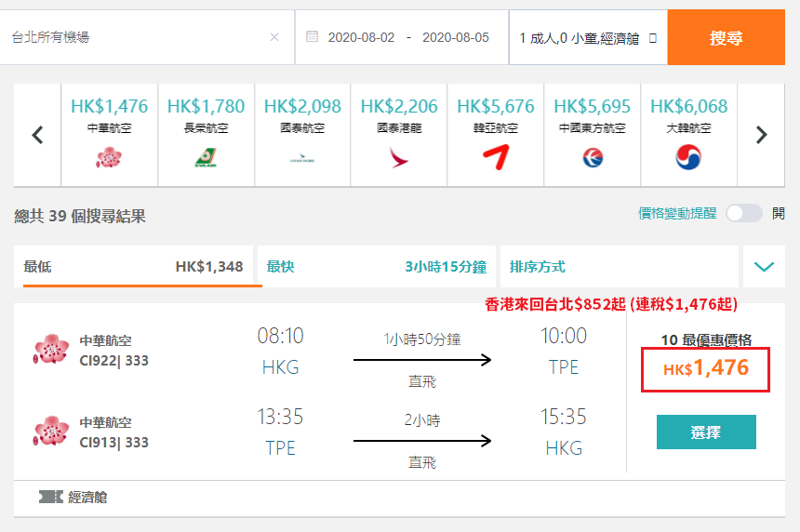The image size is (800, 532).
Task: Filter by HK$5,676 韓亞航空 price
Action: 496,106
